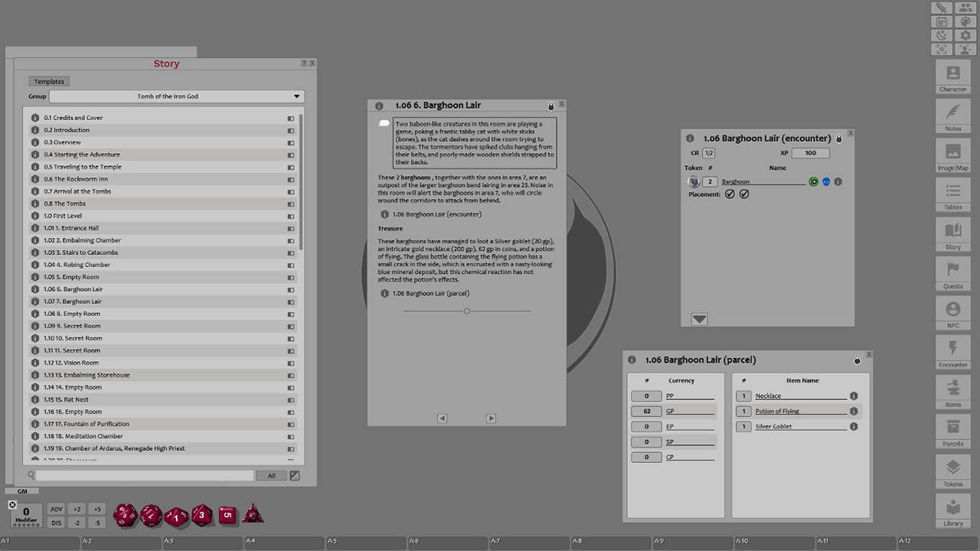
Task: Open the options gear icon top right
Action: [x=964, y=35]
